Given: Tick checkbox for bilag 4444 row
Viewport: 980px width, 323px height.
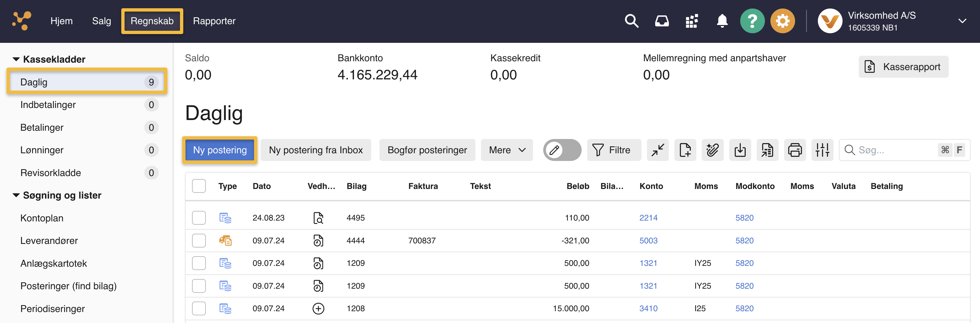Looking at the screenshot, I should click(199, 241).
